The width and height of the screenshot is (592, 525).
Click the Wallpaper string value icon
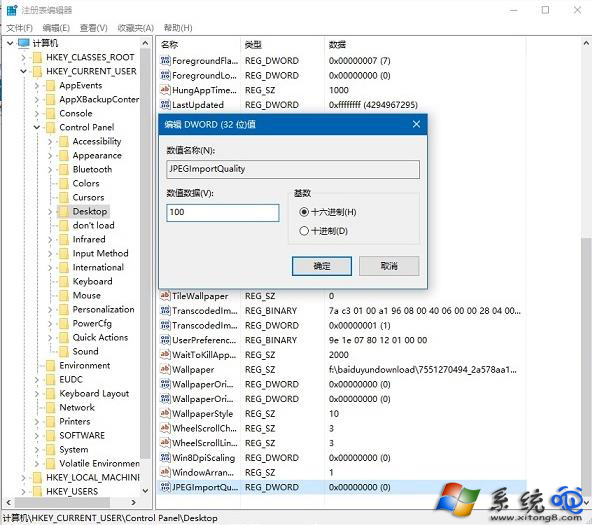point(165,370)
